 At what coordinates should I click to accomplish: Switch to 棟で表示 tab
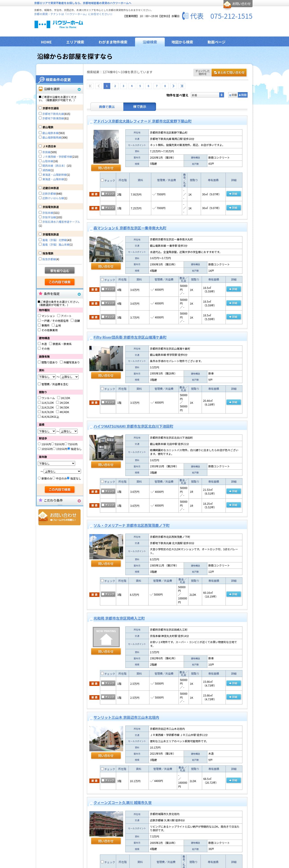pyautogui.click(x=140, y=107)
